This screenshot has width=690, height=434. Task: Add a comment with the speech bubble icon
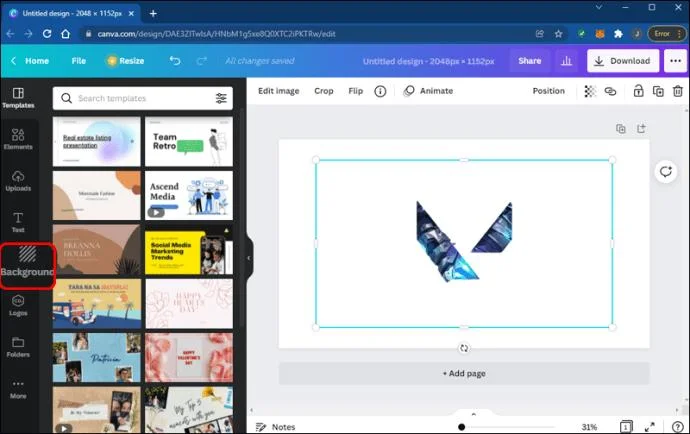point(665,171)
